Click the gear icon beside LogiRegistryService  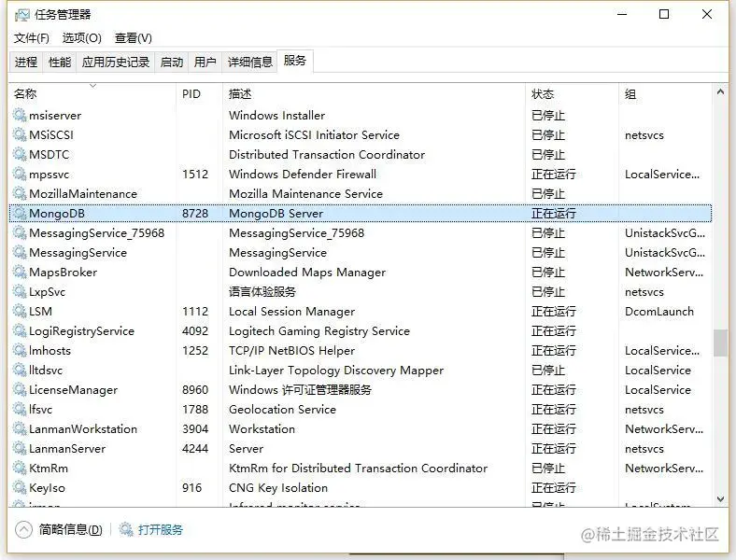20,331
